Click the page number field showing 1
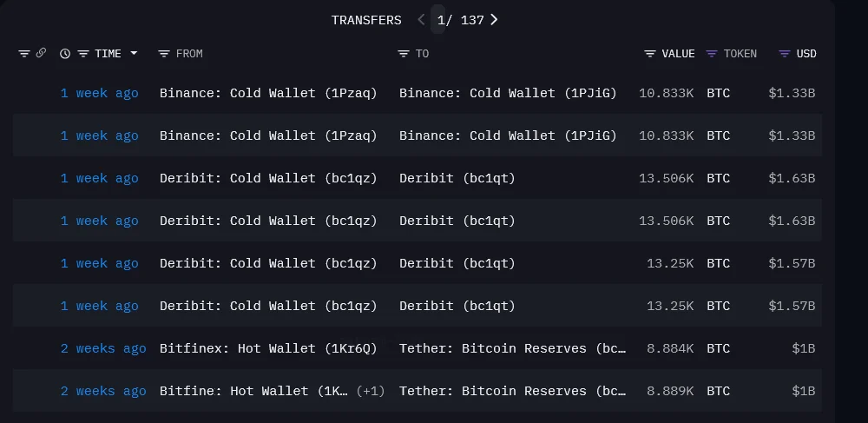Viewport: 868px width, 423px height. (x=440, y=20)
